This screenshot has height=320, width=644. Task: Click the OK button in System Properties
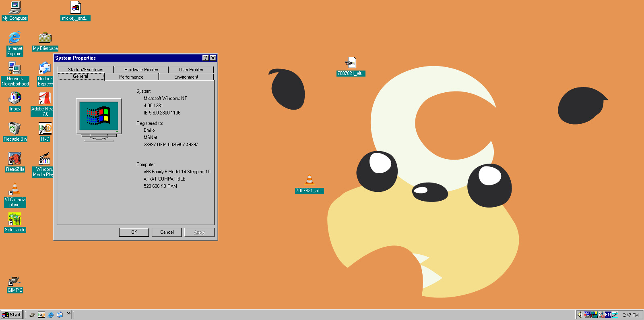point(134,232)
